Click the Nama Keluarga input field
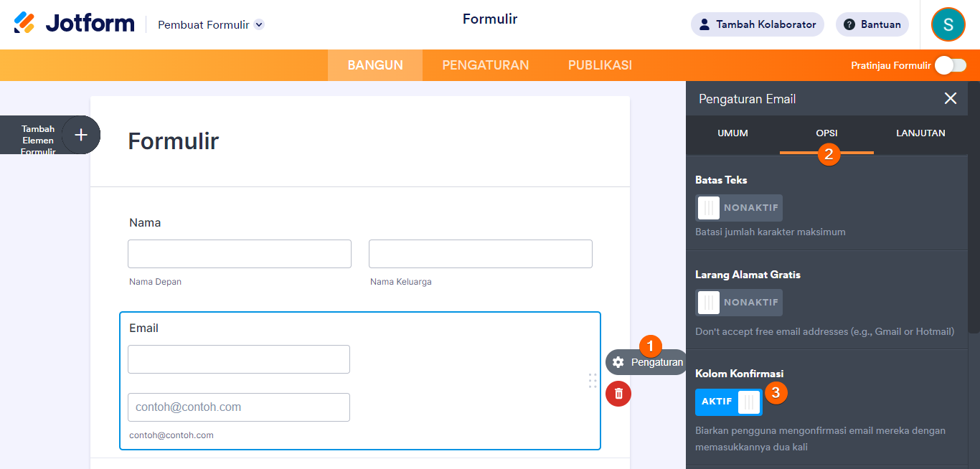The height and width of the screenshot is (469, 980). point(481,254)
